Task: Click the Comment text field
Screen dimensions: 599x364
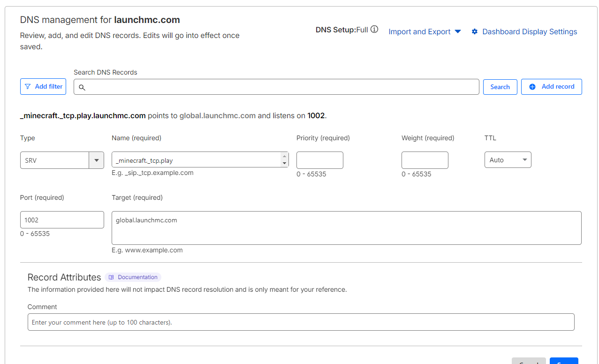Action: (x=301, y=322)
